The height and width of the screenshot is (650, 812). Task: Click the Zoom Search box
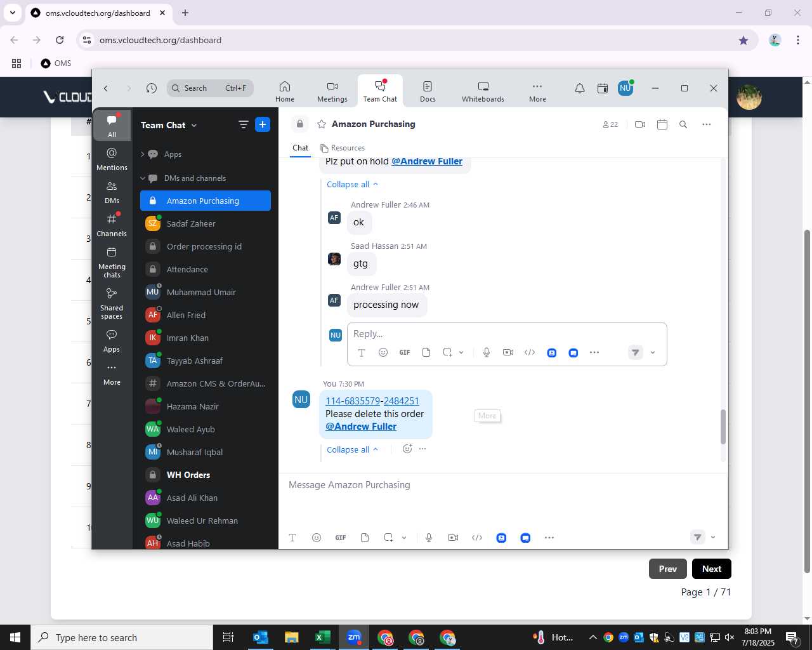pyautogui.click(x=210, y=88)
